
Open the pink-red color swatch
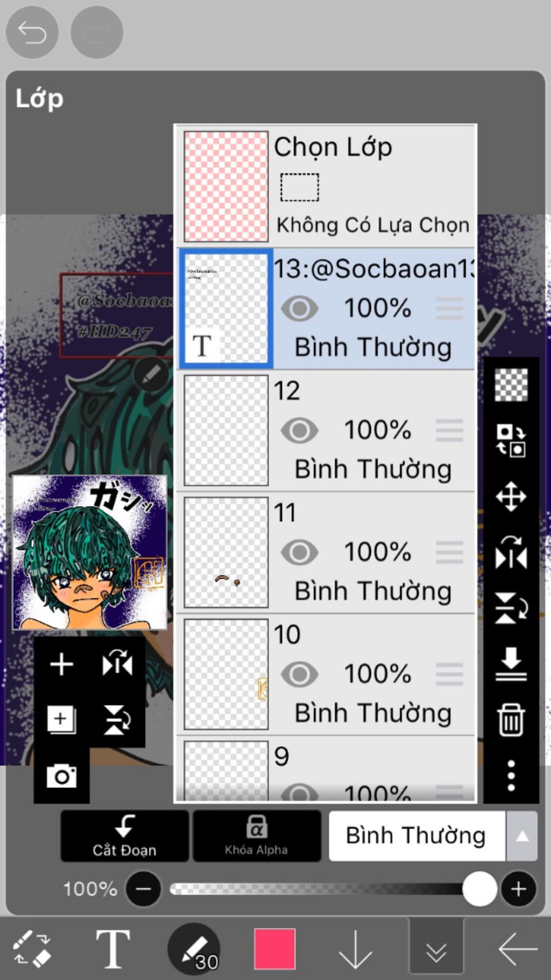[x=274, y=949]
